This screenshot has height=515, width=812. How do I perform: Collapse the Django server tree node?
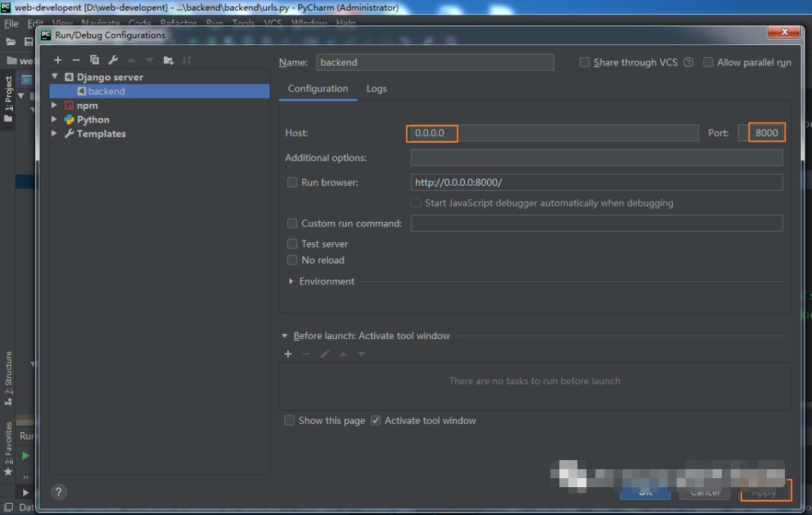(x=55, y=77)
